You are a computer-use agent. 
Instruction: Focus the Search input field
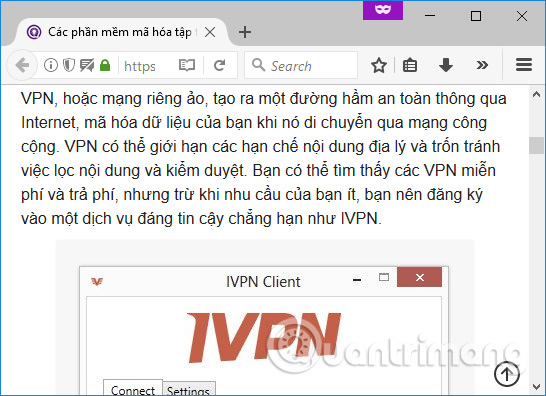[x=301, y=65]
